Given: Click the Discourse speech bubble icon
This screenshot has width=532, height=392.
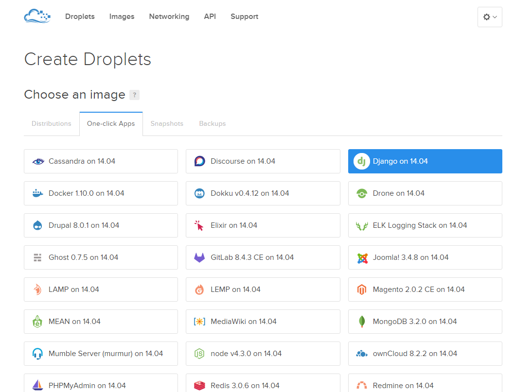Looking at the screenshot, I should point(199,161).
